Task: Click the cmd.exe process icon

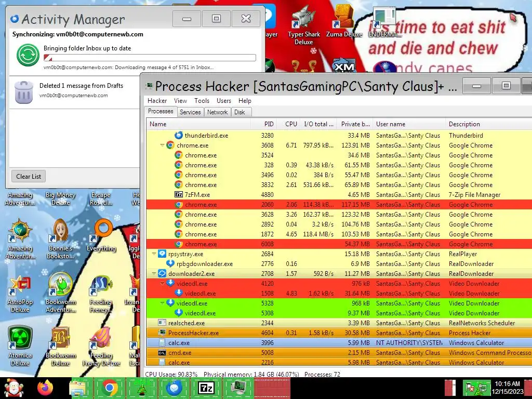Action: point(162,353)
